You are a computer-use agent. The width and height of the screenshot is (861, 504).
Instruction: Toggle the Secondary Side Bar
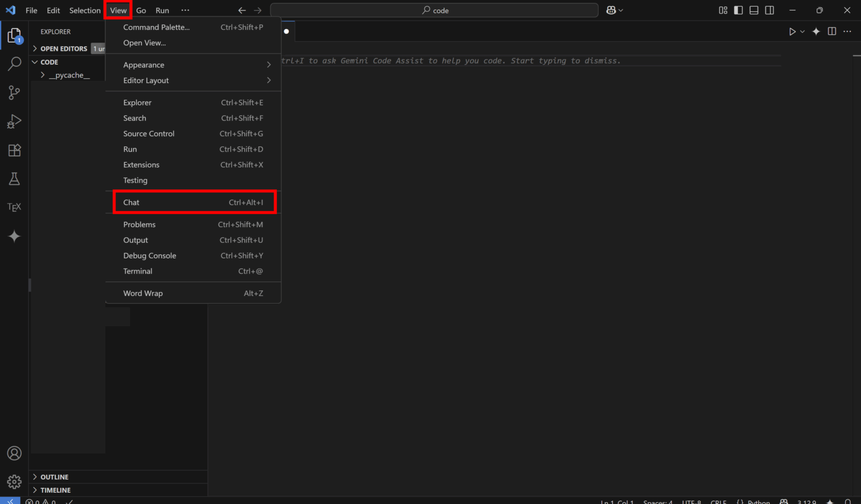[x=769, y=10]
